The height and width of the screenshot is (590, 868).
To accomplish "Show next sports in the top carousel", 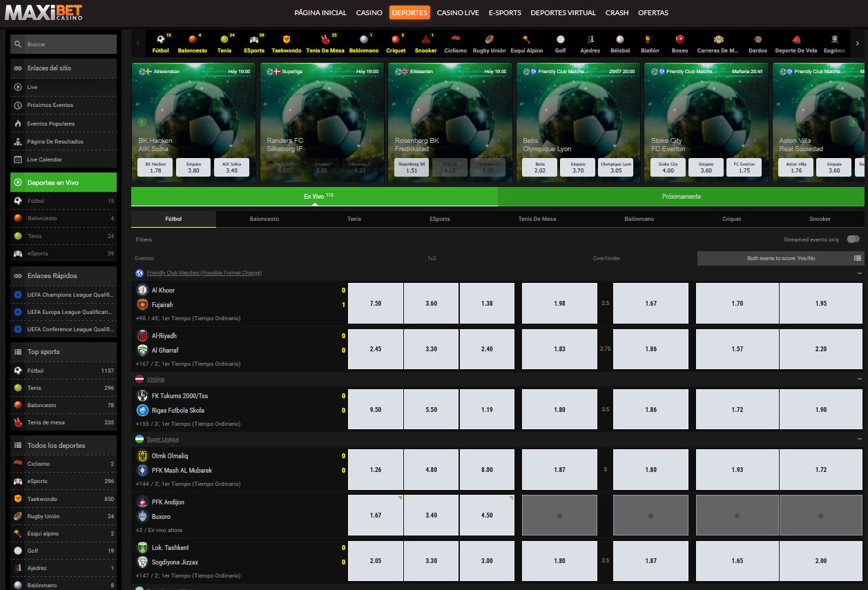I will click(857, 43).
